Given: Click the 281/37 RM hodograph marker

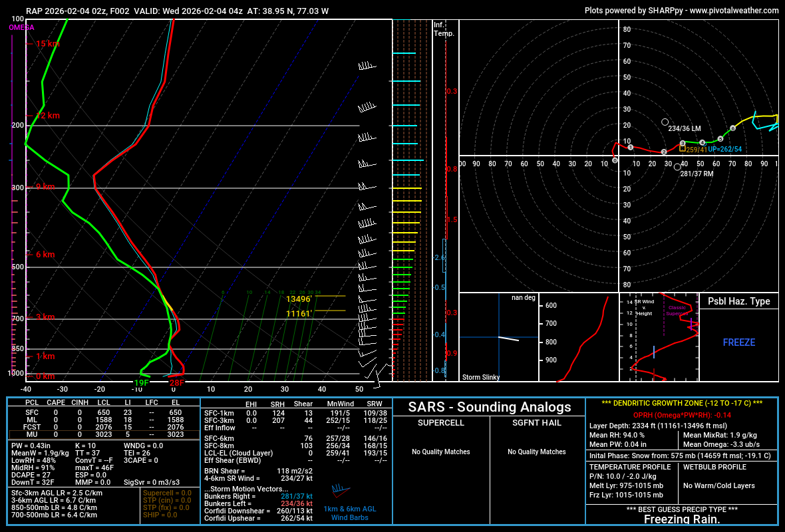Looking at the screenshot, I should [677, 167].
